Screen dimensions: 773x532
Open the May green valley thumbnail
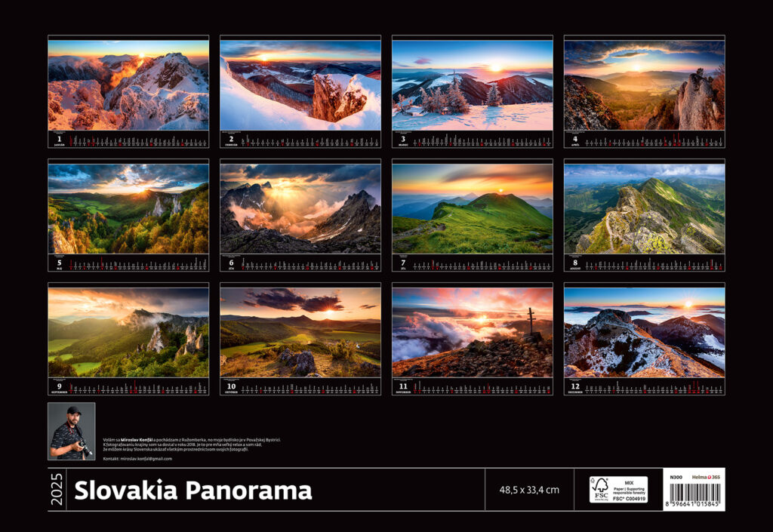click(128, 208)
